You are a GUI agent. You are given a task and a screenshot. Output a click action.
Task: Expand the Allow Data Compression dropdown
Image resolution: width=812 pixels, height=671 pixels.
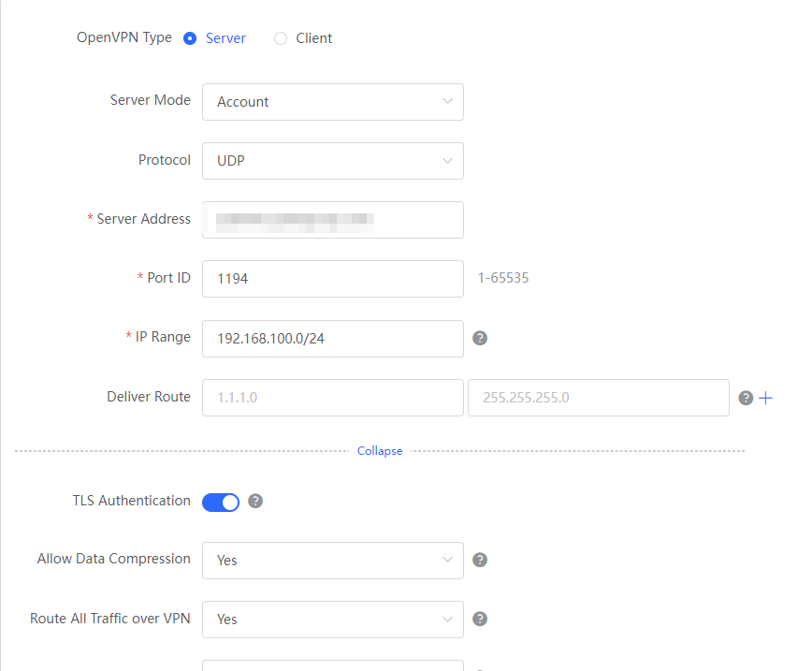tap(332, 561)
